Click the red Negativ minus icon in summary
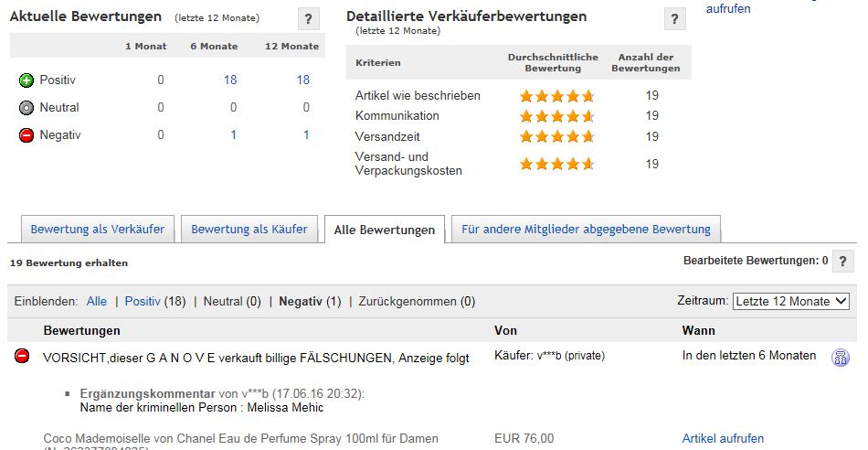Viewport: 868px width, 450px height. [x=26, y=135]
